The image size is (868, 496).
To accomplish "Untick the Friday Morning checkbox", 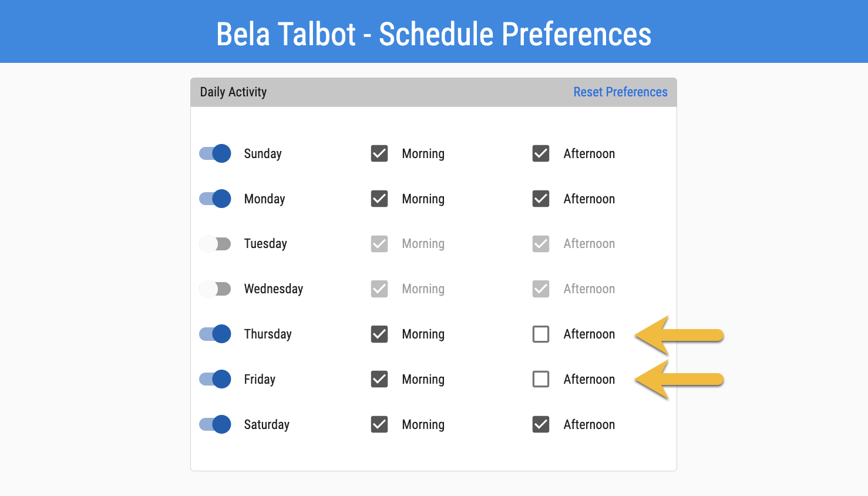I will click(379, 379).
